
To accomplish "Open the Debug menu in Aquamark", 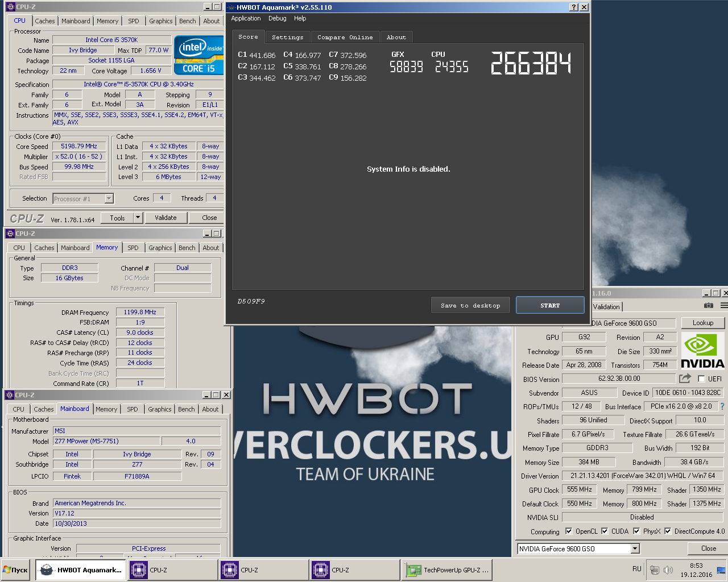I will tap(278, 18).
